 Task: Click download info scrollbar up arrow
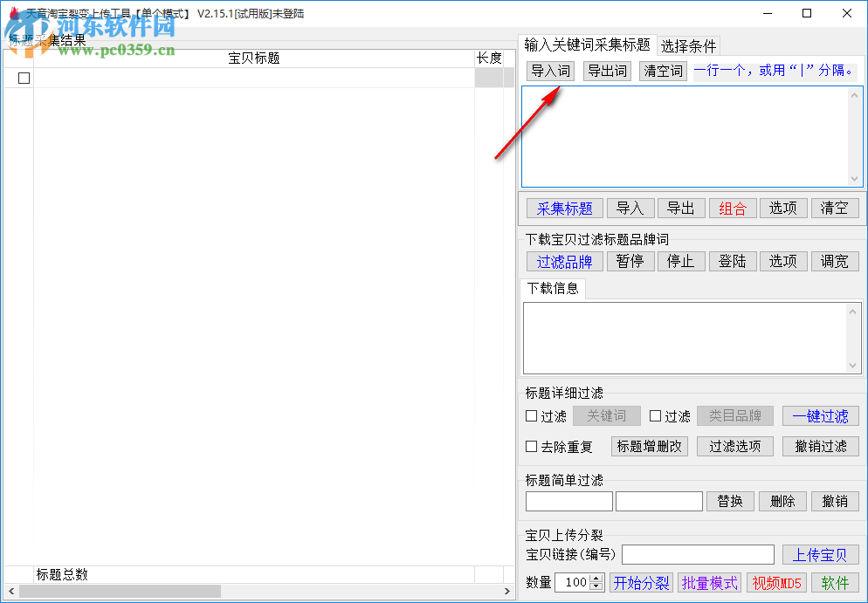tap(852, 312)
